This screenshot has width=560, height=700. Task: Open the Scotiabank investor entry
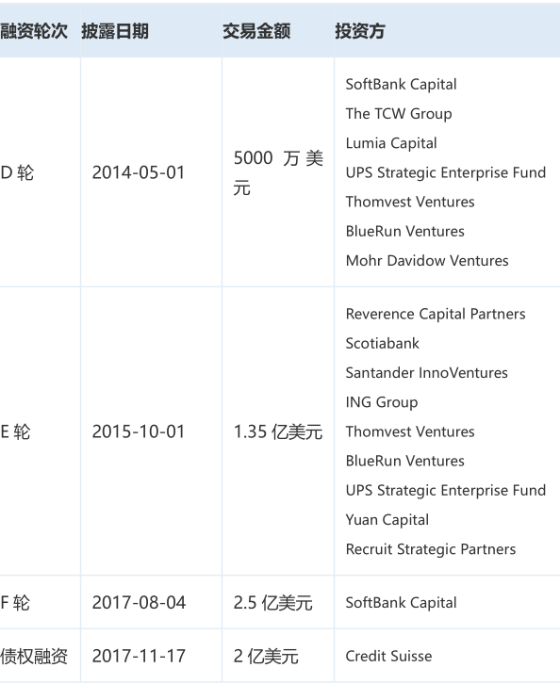[x=382, y=343]
